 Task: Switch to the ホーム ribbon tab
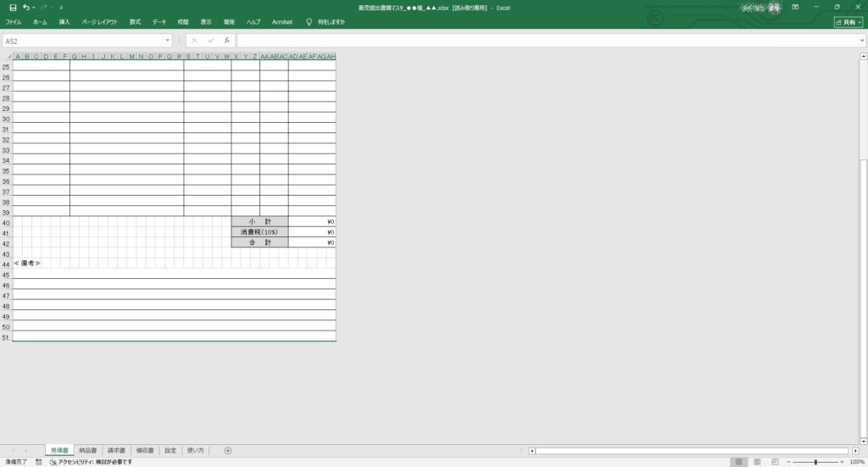40,22
